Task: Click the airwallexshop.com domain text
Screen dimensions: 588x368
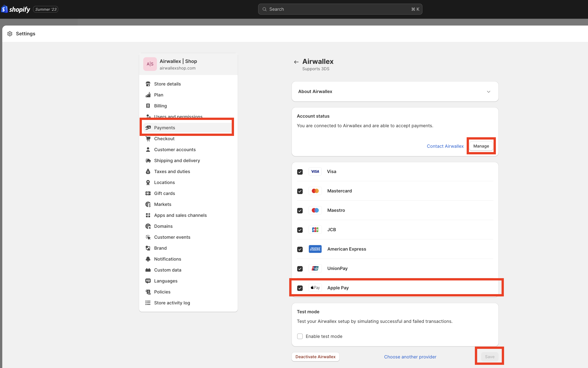Action: tap(177, 68)
